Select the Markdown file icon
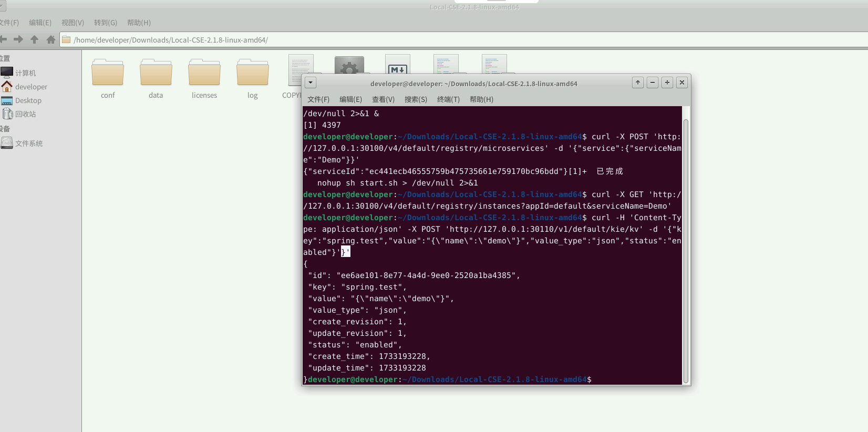The image size is (868, 432). pos(398,64)
